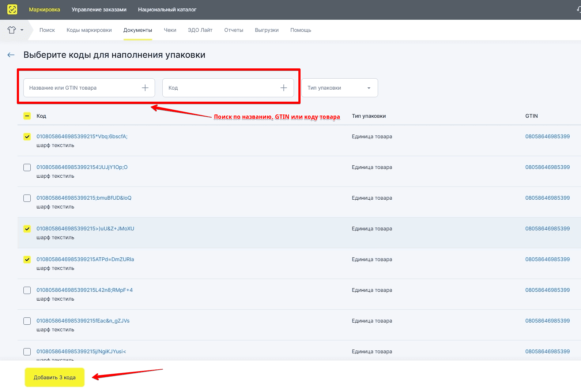
Task: Click page title Выберите коды для наполнения упаковки
Action: (x=114, y=55)
